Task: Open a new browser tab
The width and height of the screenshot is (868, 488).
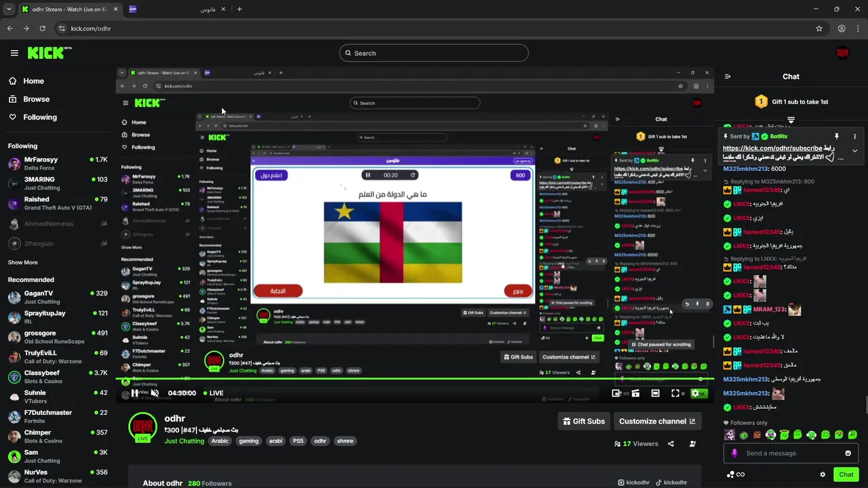Action: 239,9
